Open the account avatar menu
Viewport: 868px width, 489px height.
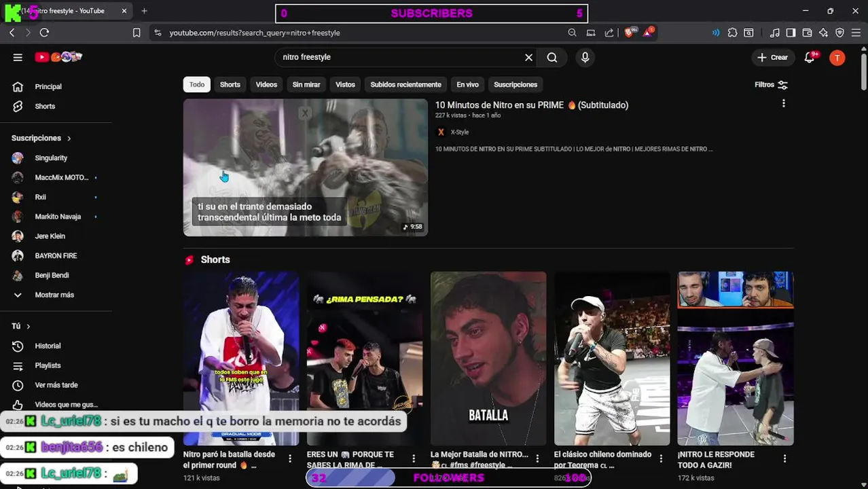(x=837, y=58)
